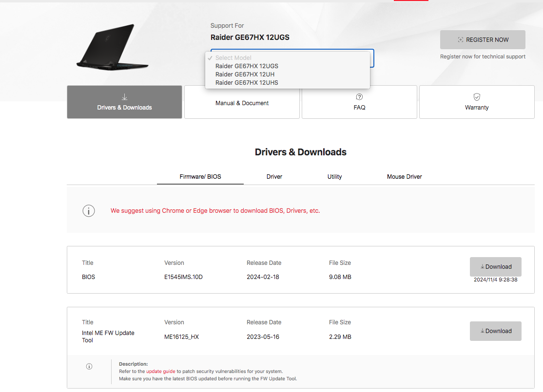Open the update guide link
Viewport: 543px width, 392px height.
[x=161, y=371]
